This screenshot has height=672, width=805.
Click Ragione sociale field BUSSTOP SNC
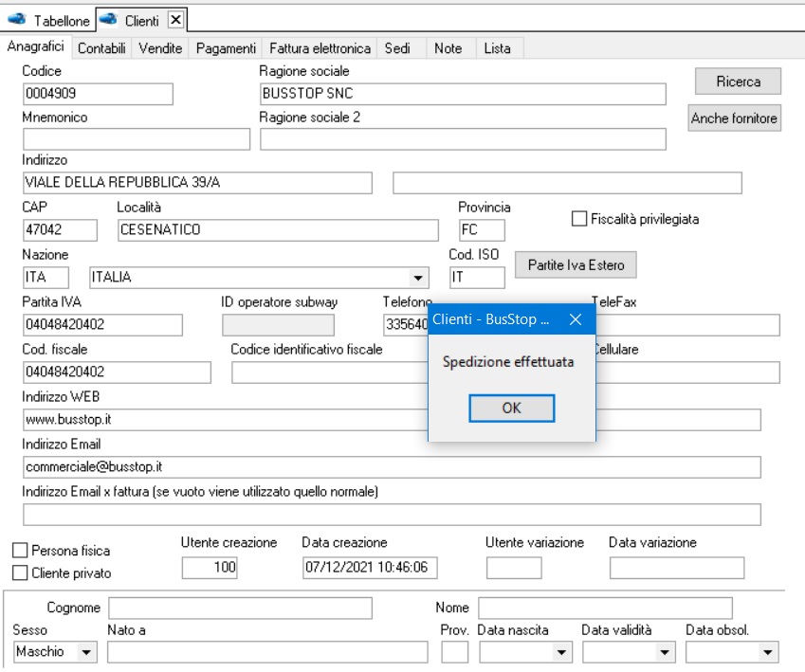[x=463, y=94]
